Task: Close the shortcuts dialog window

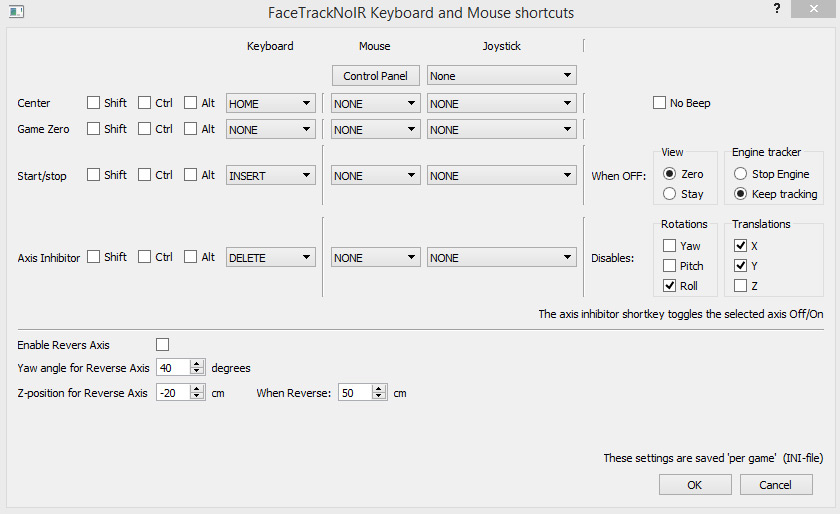Action: (x=813, y=9)
